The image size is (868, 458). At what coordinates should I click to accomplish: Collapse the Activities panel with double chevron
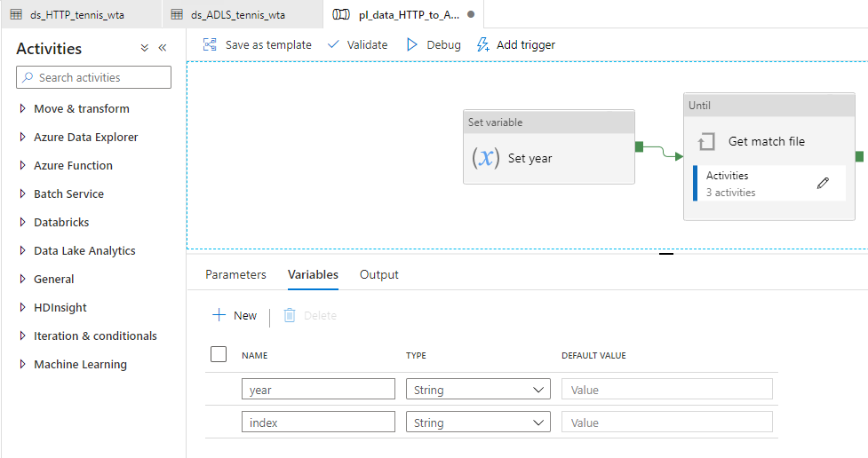pos(163,48)
